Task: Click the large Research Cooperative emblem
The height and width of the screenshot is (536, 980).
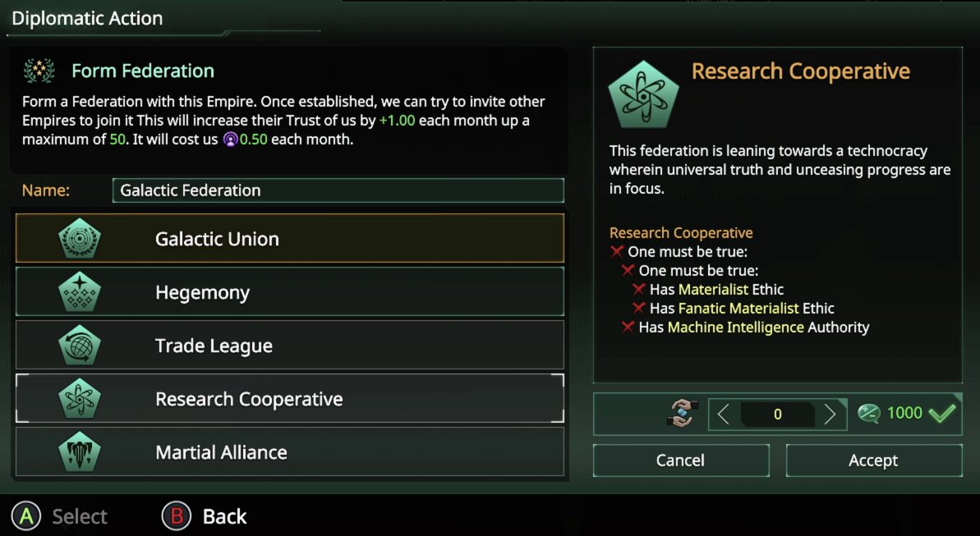Action: coord(643,95)
